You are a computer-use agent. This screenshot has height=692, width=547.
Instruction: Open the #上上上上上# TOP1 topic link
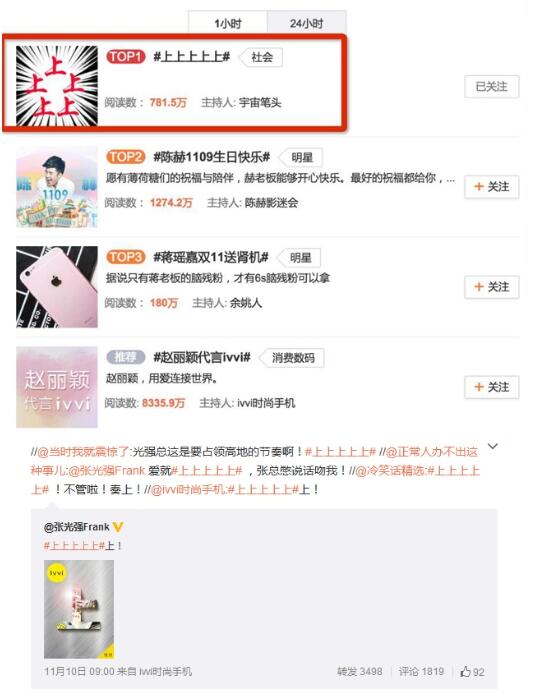tap(192, 56)
